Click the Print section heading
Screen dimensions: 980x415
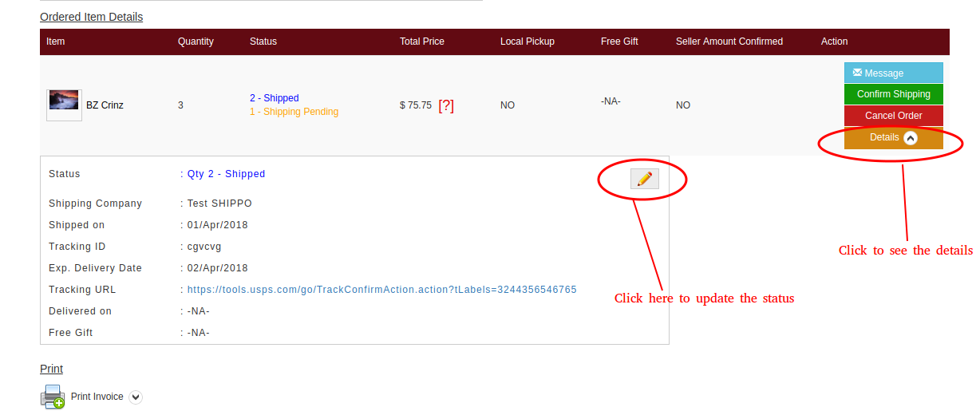[51, 369]
